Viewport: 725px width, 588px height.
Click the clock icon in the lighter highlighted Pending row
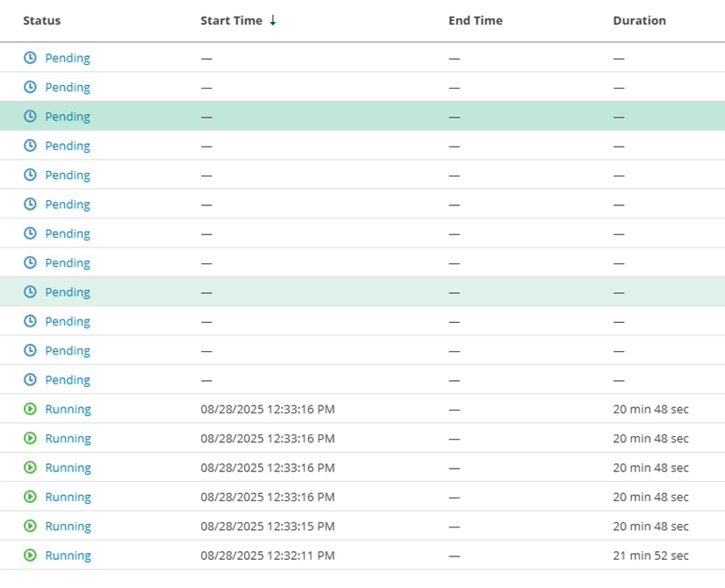click(30, 292)
